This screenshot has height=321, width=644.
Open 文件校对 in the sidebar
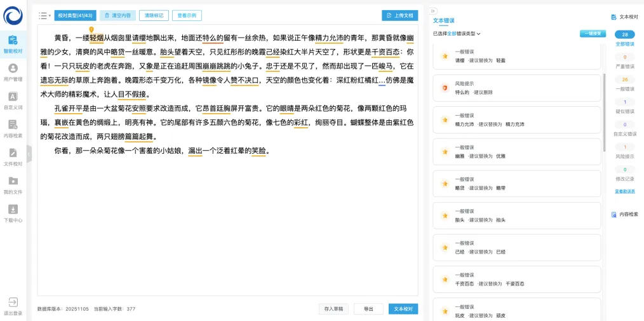click(13, 158)
